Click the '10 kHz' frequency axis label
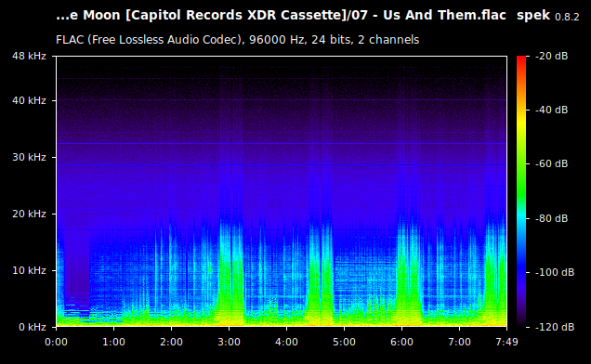The height and width of the screenshot is (364, 591). click(29, 270)
